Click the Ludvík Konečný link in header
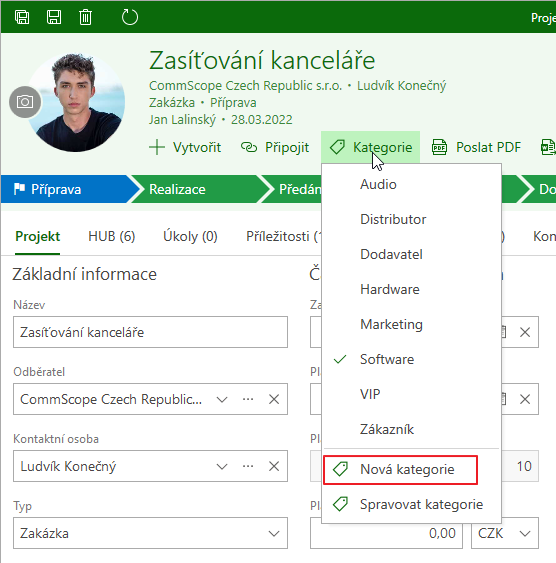This screenshot has height=563, width=556. click(x=401, y=86)
